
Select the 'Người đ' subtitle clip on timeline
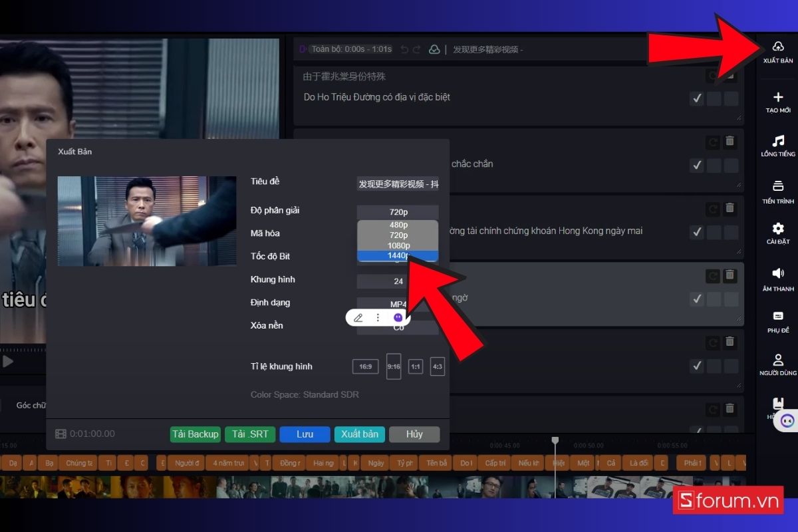185,463
